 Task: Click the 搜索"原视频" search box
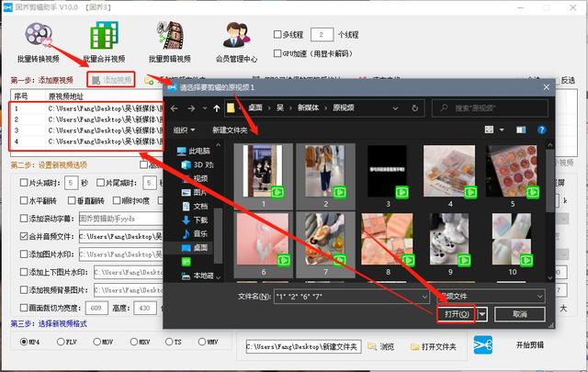[490, 108]
